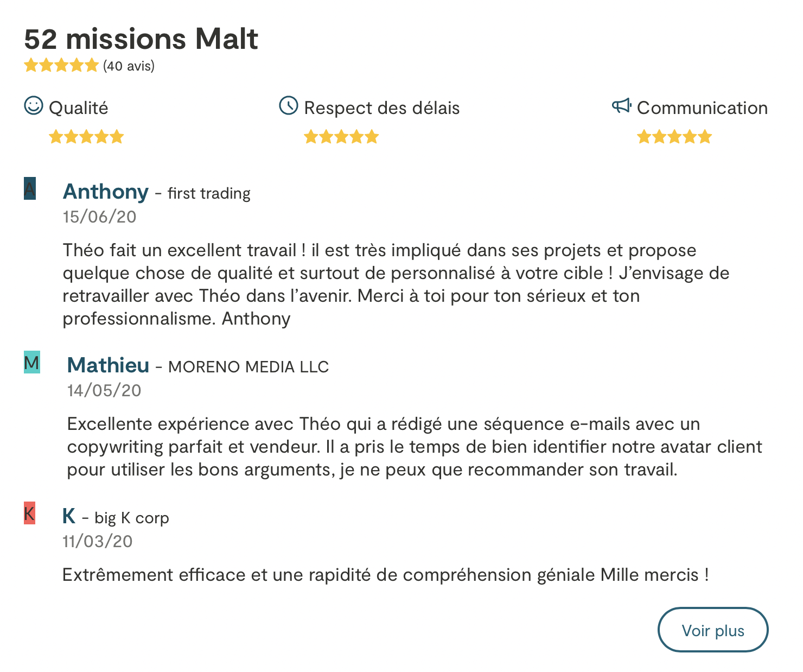Open reviewer Anthony's name link
Viewport: 803px width, 672px height.
106,192
